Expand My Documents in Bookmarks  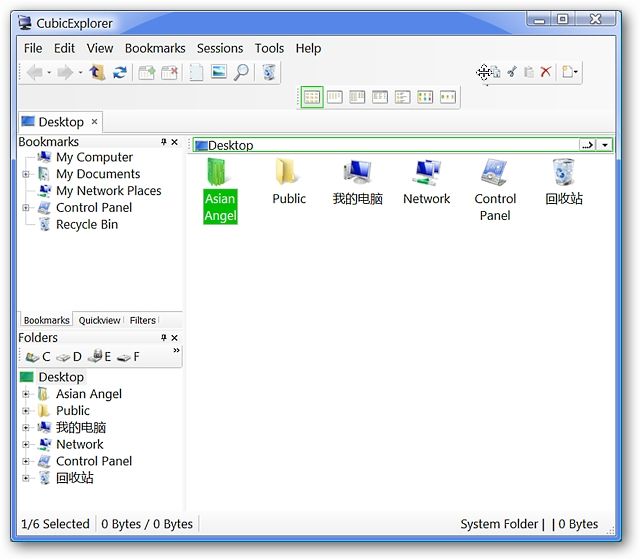click(26, 174)
